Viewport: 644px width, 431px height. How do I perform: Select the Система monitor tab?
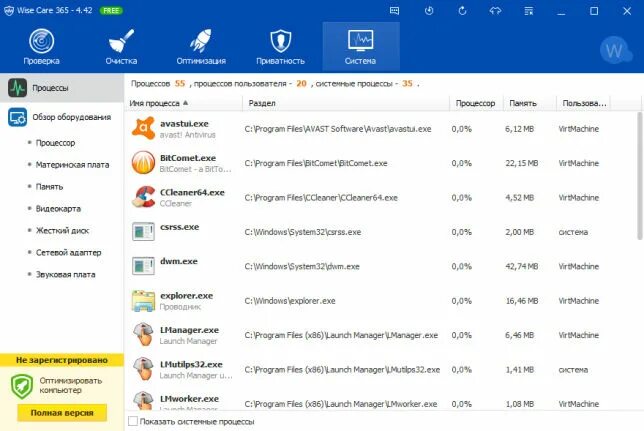[x=361, y=46]
